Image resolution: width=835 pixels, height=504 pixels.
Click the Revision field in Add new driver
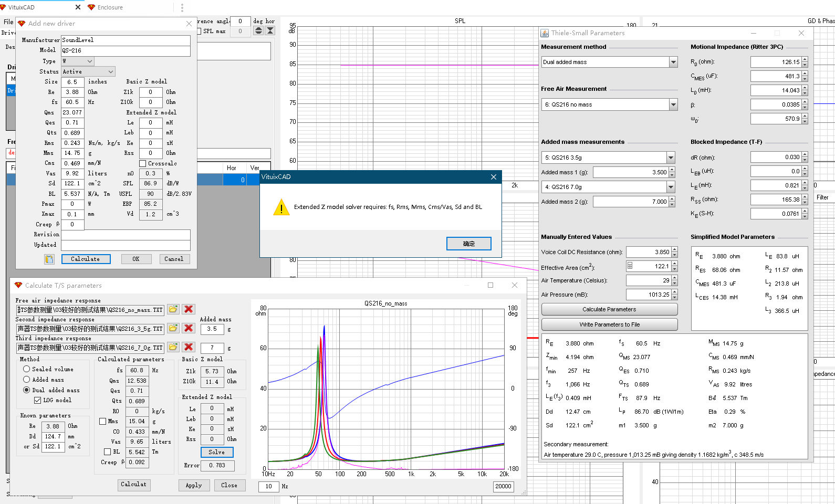pyautogui.click(x=126, y=235)
